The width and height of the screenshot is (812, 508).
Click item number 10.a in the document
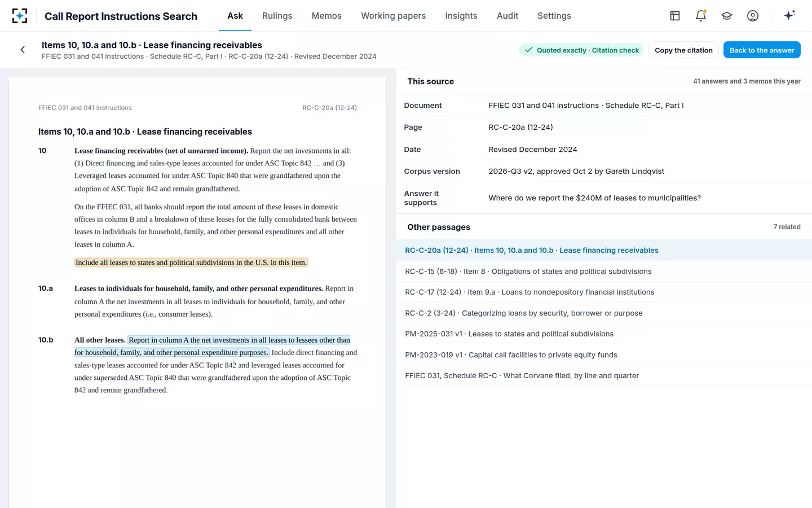click(46, 288)
